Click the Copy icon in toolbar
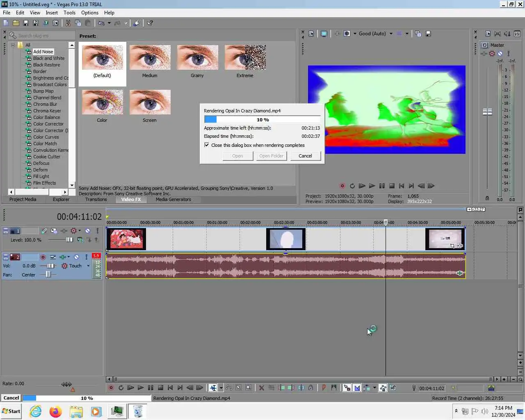 [x=78, y=23]
